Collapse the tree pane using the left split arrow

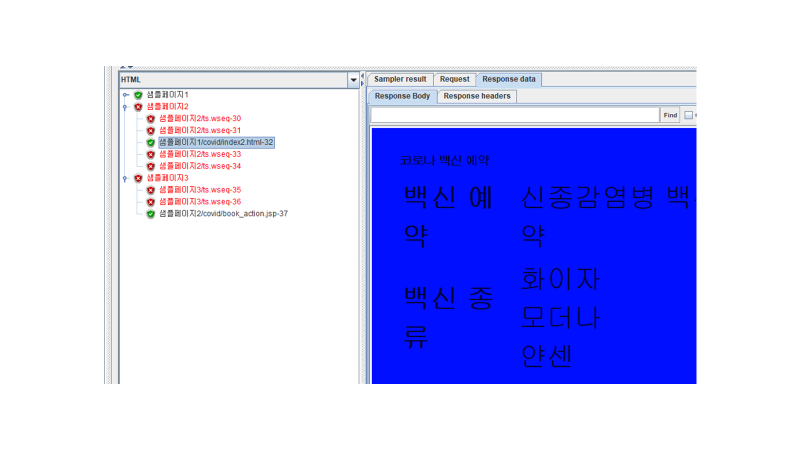[363, 76]
